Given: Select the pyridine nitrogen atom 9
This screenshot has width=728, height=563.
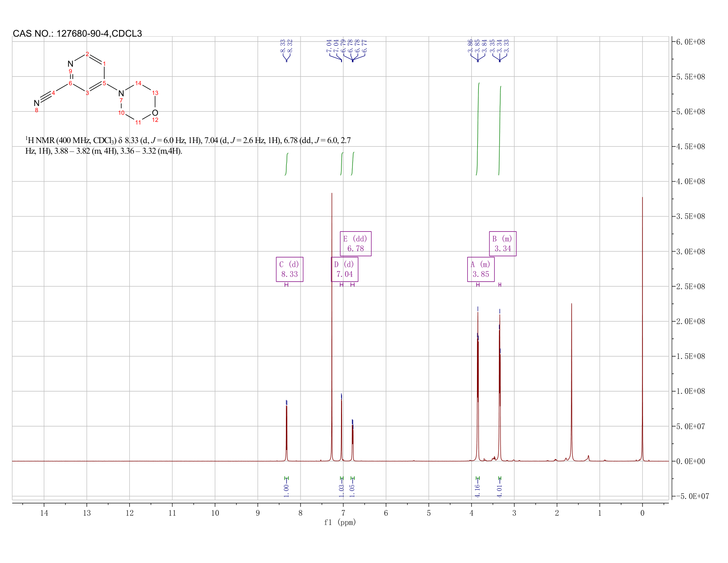Looking at the screenshot, I should tap(71, 64).
